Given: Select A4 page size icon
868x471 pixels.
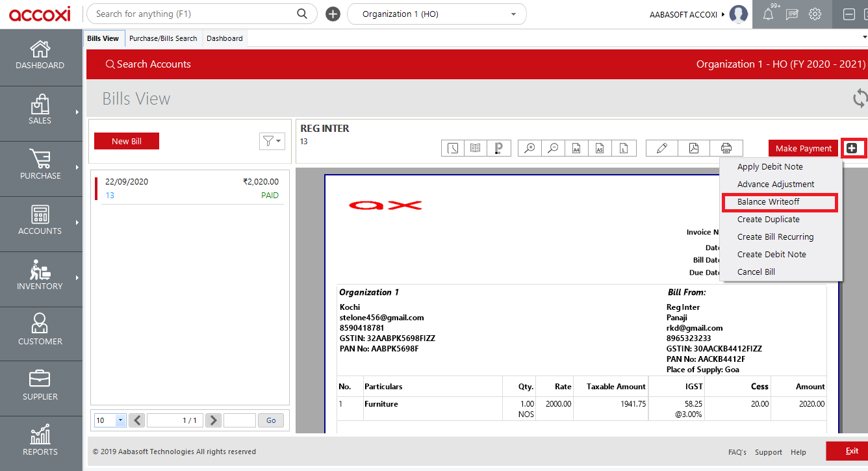Looking at the screenshot, I should point(576,148).
